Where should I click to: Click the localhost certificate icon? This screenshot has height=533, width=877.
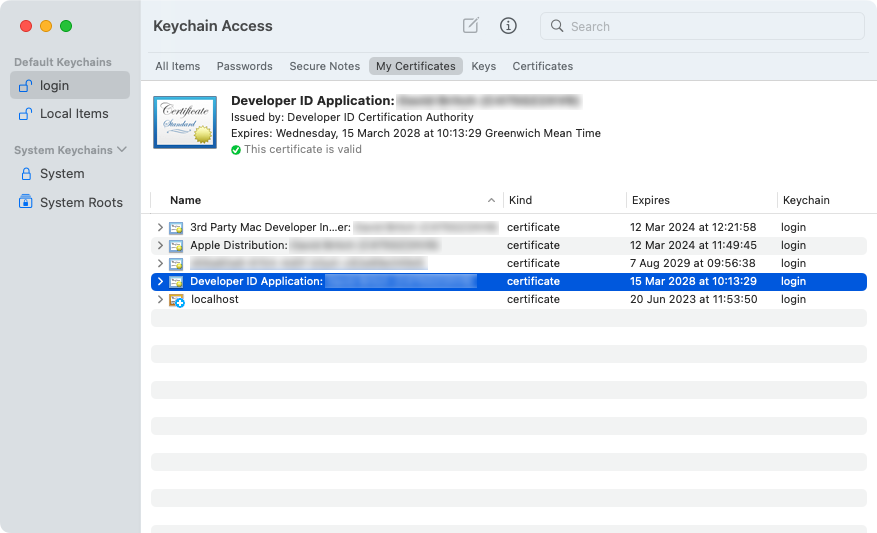click(177, 300)
